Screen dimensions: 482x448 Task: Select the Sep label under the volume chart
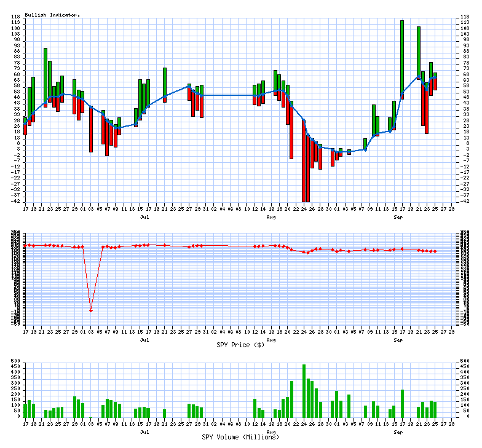(x=398, y=431)
